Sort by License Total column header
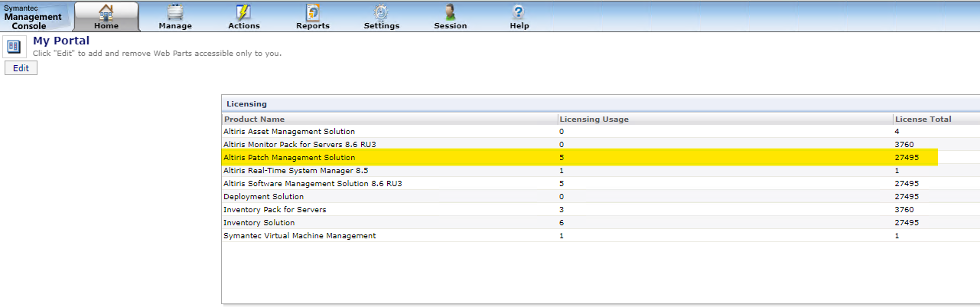 pyautogui.click(x=923, y=120)
